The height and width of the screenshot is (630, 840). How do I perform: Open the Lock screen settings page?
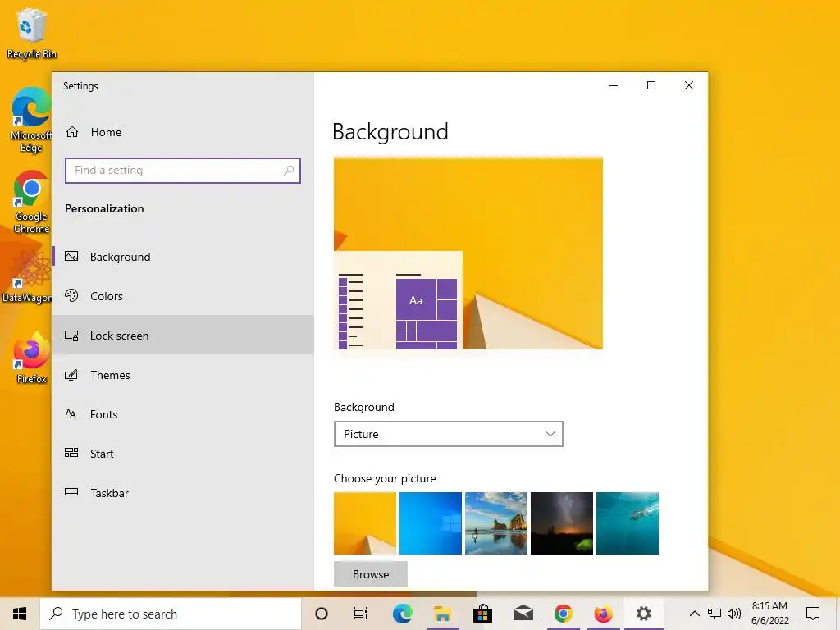point(183,336)
